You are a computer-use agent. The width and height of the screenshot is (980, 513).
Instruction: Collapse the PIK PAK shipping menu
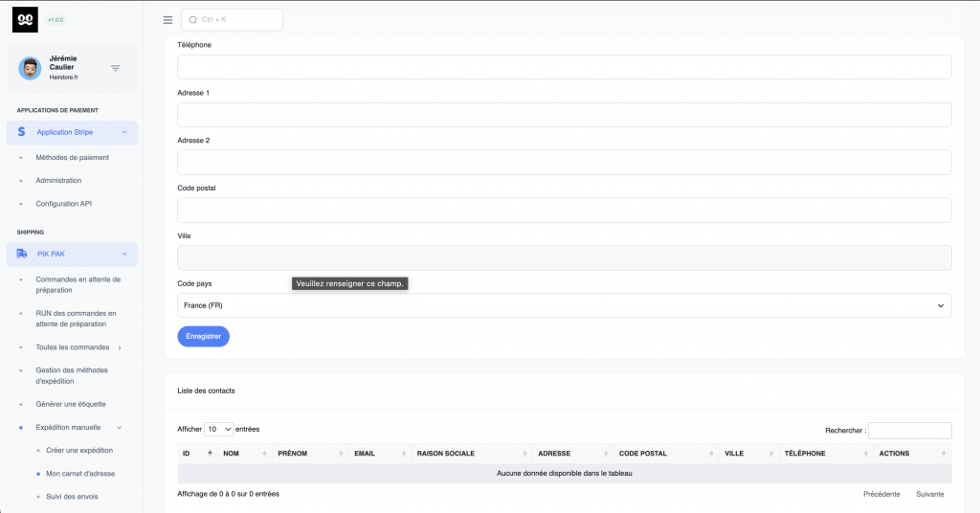coord(124,254)
